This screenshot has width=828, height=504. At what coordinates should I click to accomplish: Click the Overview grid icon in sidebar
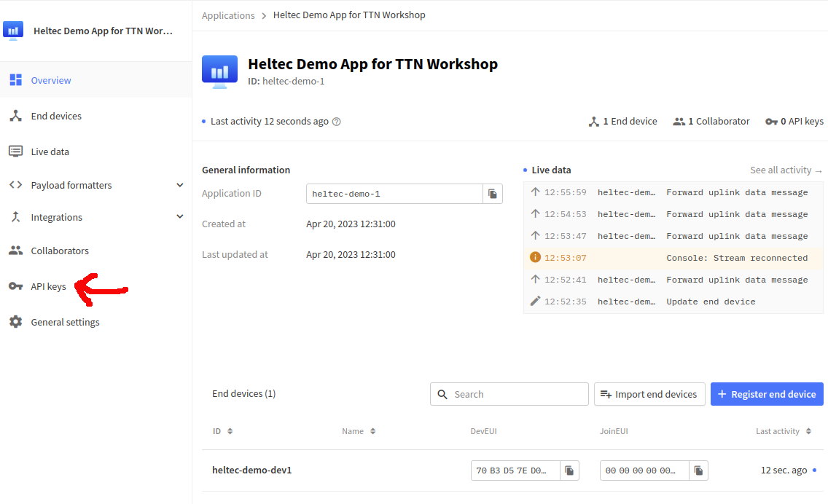click(x=16, y=79)
